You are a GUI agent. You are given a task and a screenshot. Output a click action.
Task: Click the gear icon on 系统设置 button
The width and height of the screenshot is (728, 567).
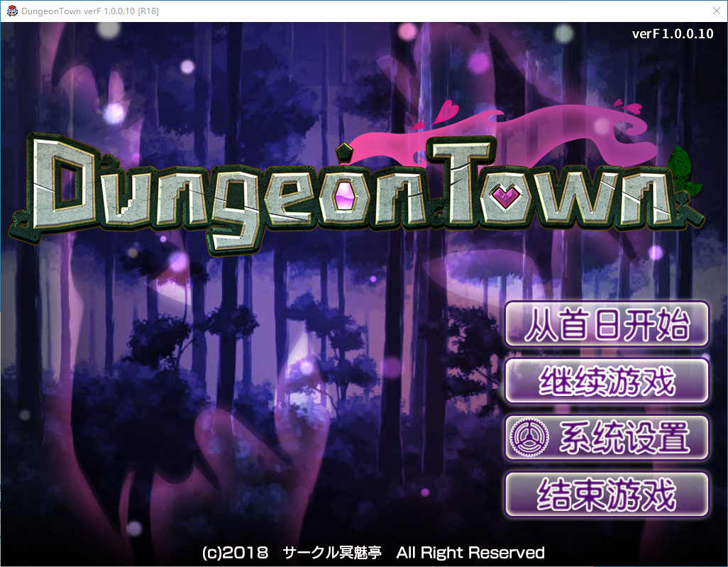[x=526, y=438]
